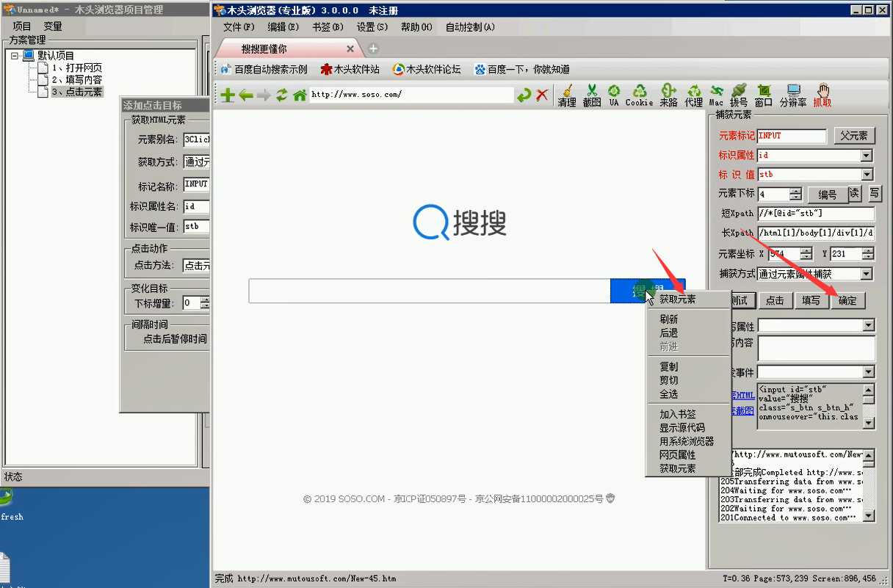Go to home page via house icon
Screen dimensions: 893x588
pos(300,95)
